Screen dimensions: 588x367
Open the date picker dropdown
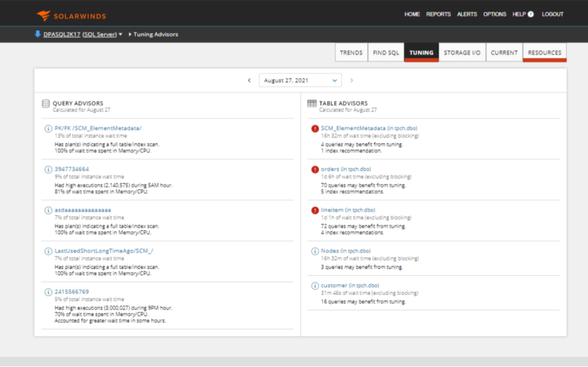(x=334, y=79)
